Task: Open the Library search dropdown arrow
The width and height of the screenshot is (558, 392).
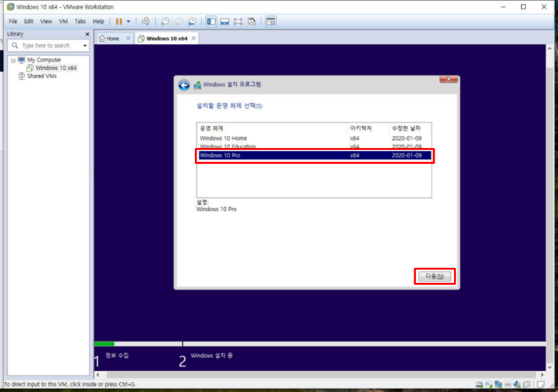Action: coord(84,45)
